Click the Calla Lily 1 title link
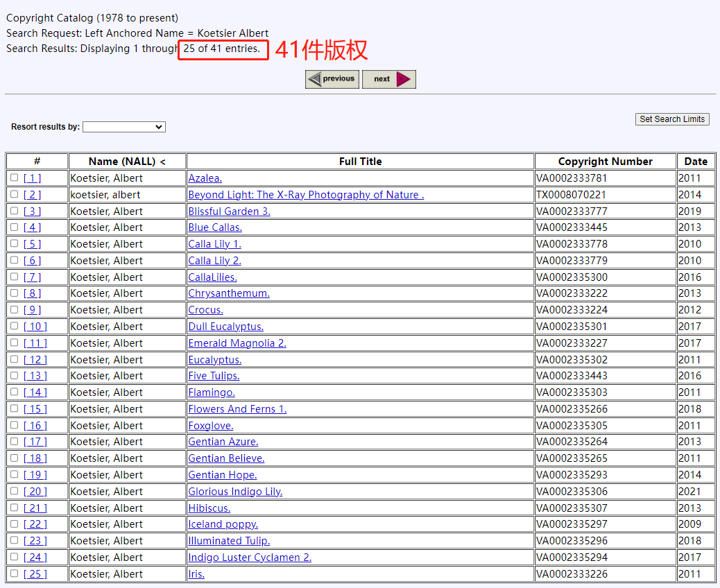720x588 pixels. click(x=214, y=244)
